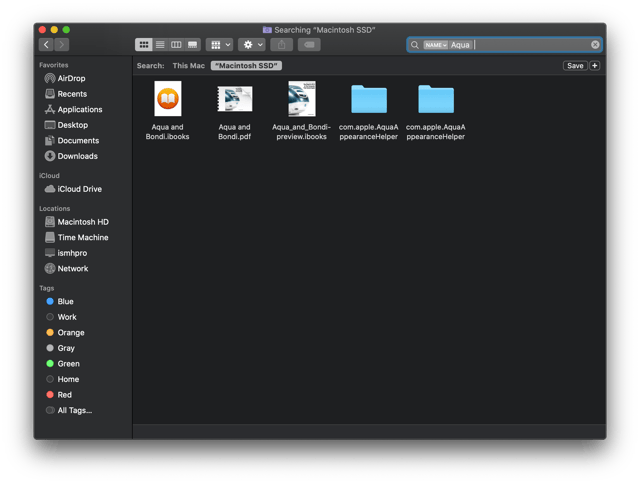Click the magnifying glass search icon
640x484 pixels.
(415, 45)
